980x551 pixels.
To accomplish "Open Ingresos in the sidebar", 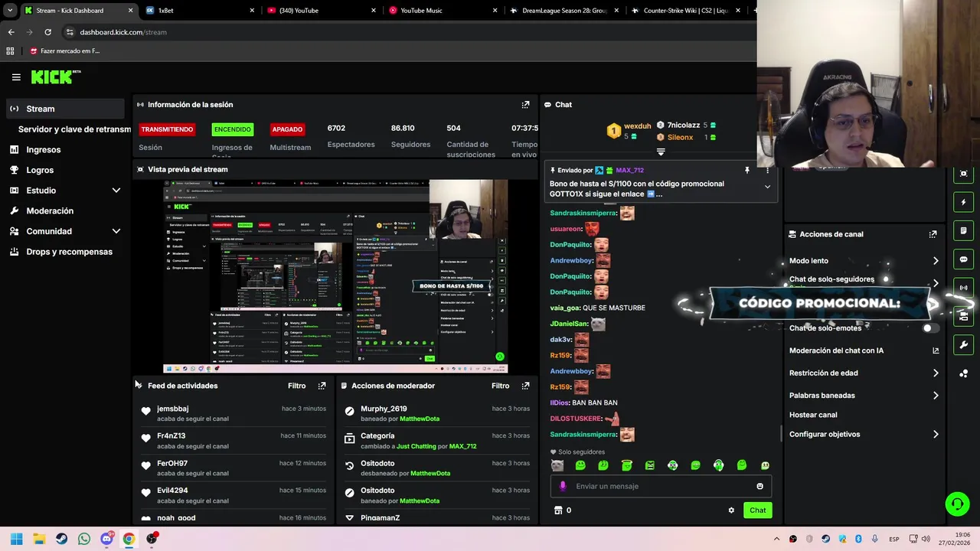I will pyautogui.click(x=65, y=150).
